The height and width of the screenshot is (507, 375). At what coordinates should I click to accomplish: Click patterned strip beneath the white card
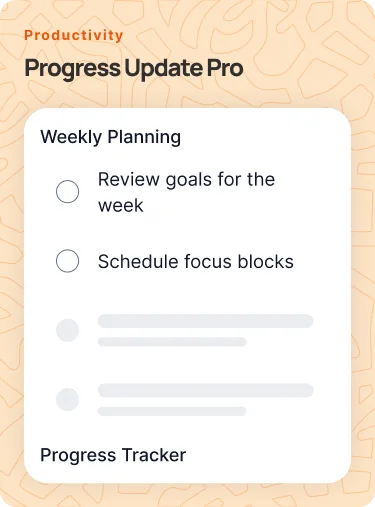coord(187,495)
